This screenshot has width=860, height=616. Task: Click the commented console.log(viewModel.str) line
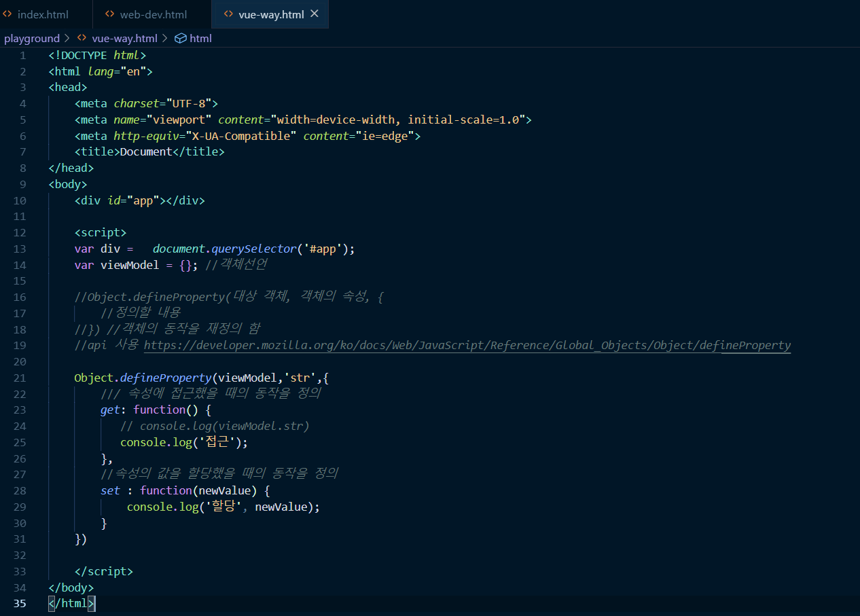[215, 426]
